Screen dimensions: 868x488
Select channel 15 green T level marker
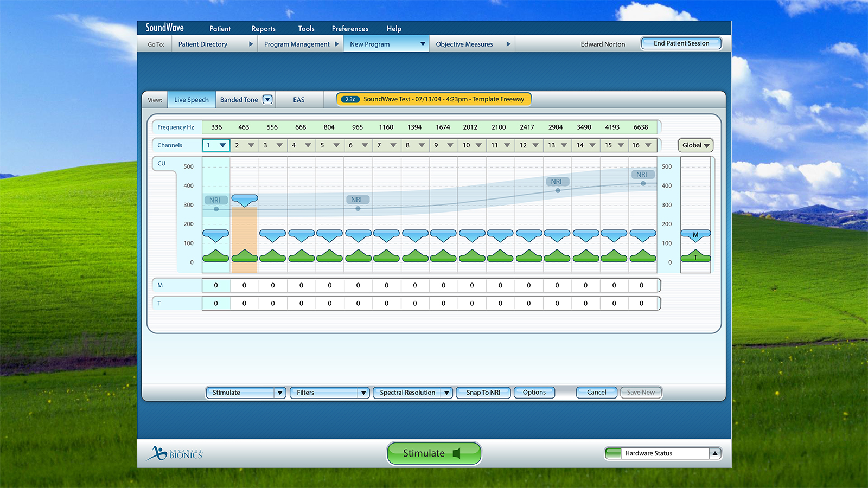(614, 256)
